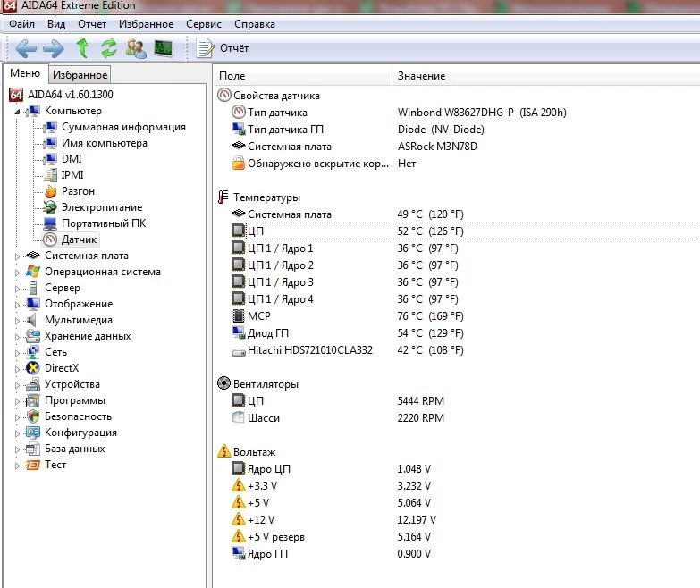Click the Конфигурация icon in tree

(32, 433)
